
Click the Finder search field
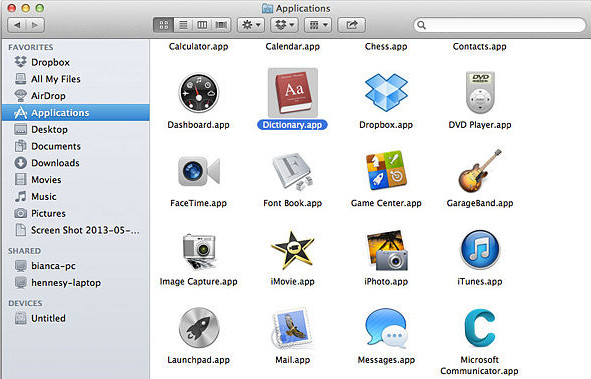(x=499, y=25)
